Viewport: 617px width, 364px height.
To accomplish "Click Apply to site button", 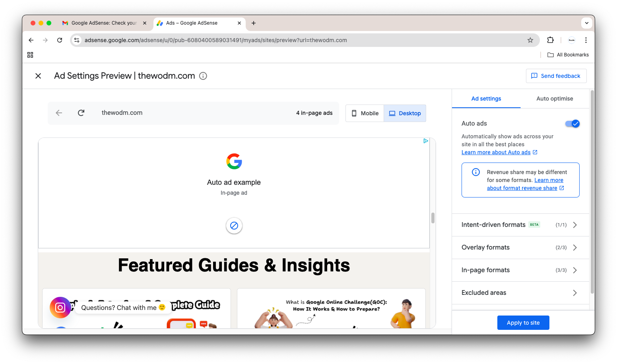I will (x=523, y=323).
